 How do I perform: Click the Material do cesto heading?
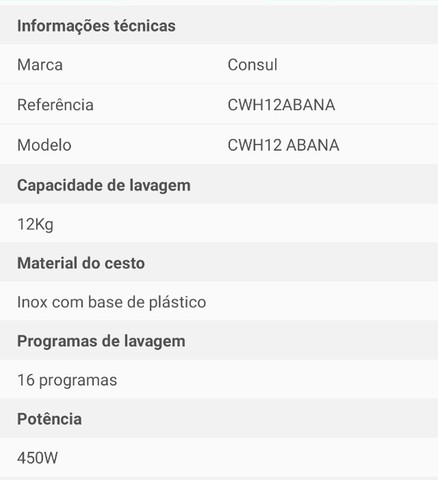click(81, 263)
